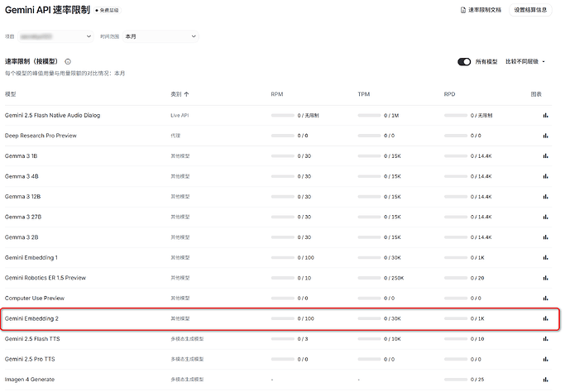Click TPM usage bar for Gemini Embedding 2
570x392 pixels.
[x=369, y=318]
